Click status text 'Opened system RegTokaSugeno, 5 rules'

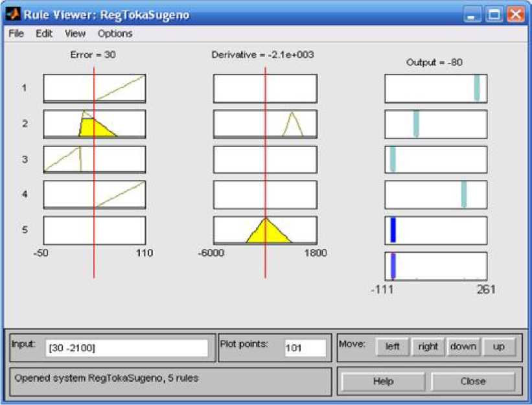pos(106,378)
